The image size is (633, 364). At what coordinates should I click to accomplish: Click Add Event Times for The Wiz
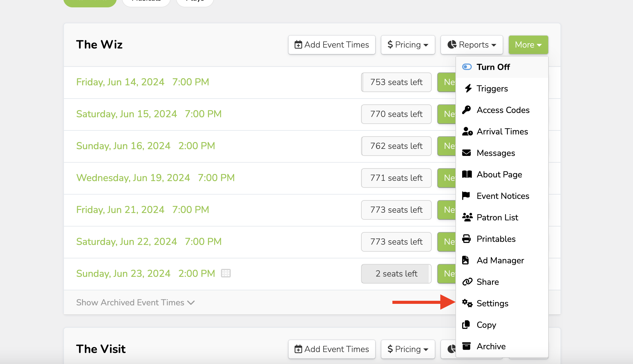click(332, 45)
